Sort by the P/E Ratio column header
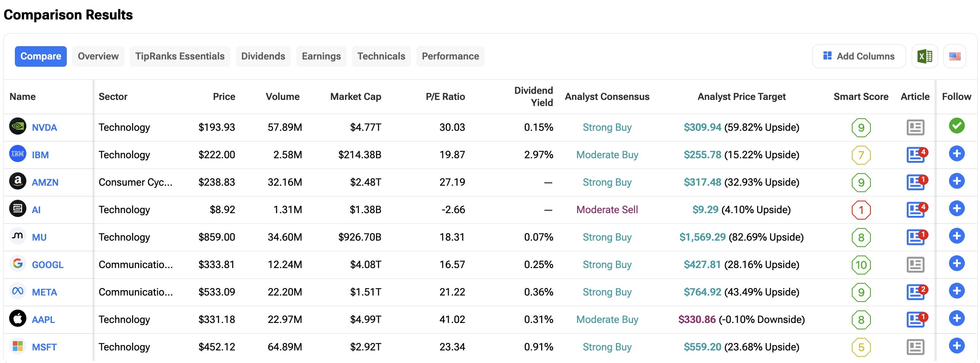980x363 pixels. pyautogui.click(x=445, y=97)
